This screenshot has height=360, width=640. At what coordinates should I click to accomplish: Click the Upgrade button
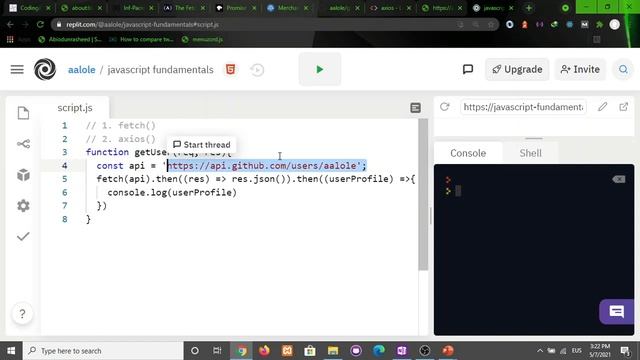point(517,69)
